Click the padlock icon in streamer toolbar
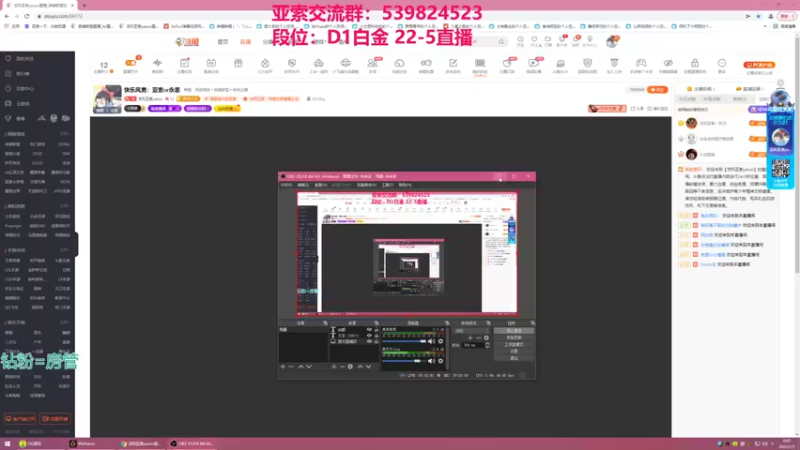Image resolution: width=800 pixels, height=450 pixels. pos(695,63)
